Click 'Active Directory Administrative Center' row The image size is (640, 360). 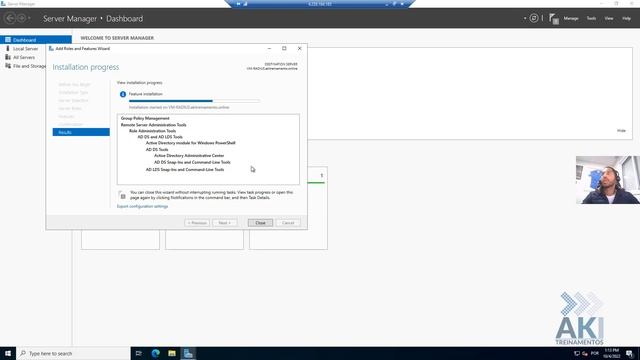pyautogui.click(x=189, y=156)
